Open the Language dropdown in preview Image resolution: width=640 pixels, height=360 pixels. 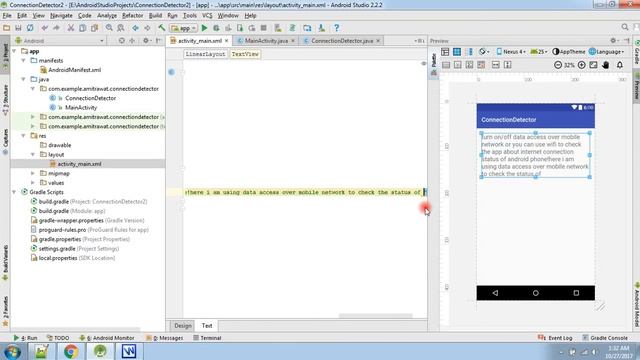[607, 52]
